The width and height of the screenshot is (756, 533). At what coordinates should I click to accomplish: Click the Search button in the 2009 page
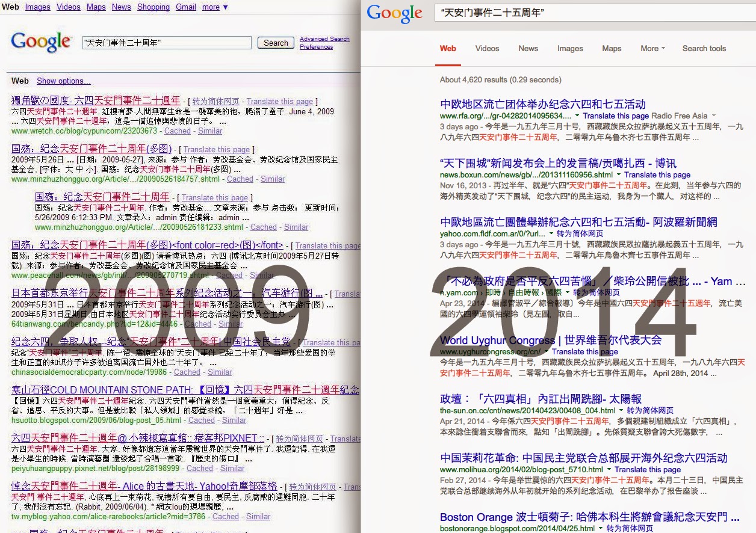pyautogui.click(x=276, y=43)
